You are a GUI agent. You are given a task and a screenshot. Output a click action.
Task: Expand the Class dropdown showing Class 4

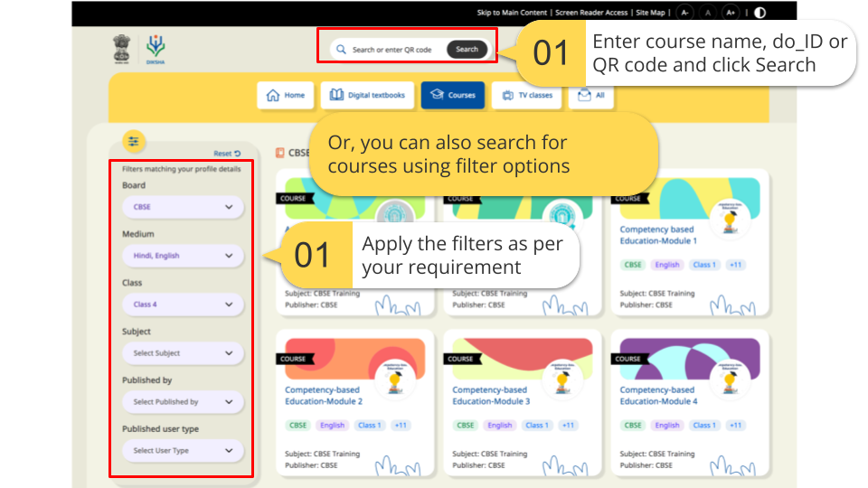[183, 305]
